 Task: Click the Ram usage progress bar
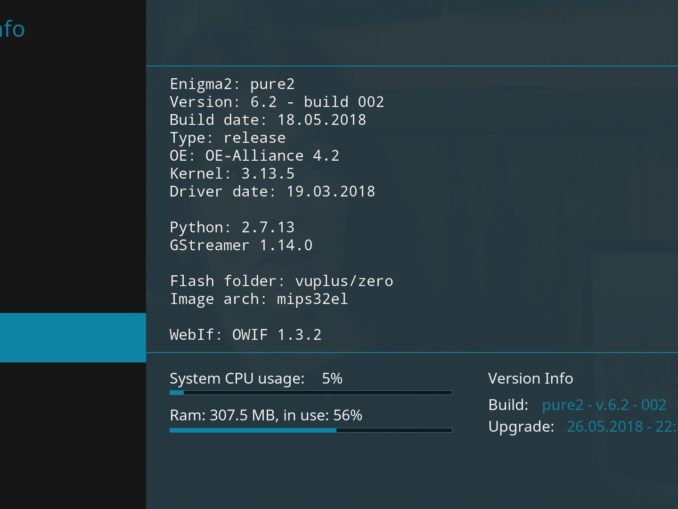click(310, 430)
